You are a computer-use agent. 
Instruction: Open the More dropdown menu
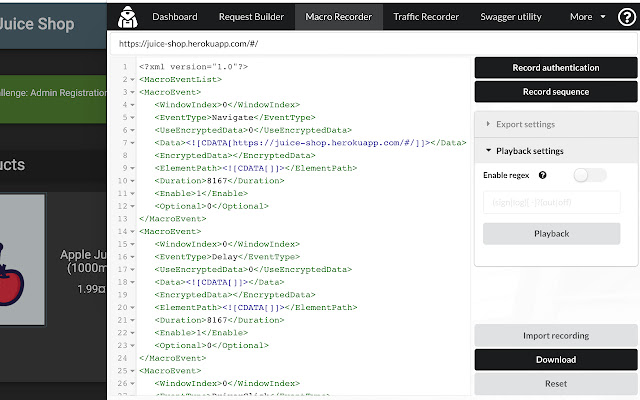[587, 17]
